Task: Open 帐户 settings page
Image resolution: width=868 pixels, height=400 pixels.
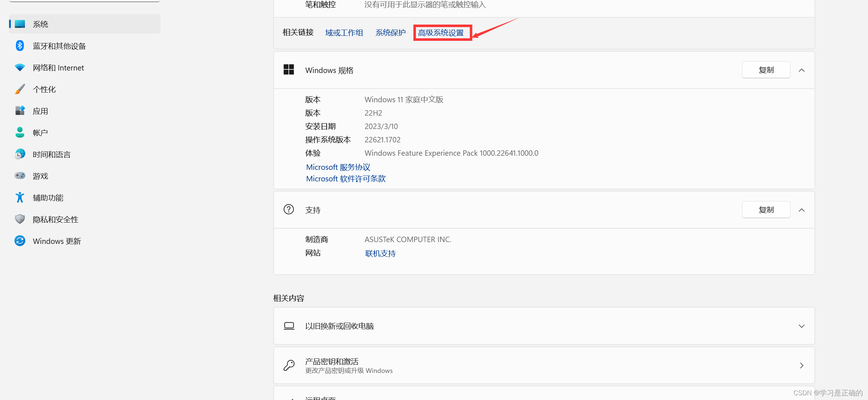Action: (x=85, y=133)
